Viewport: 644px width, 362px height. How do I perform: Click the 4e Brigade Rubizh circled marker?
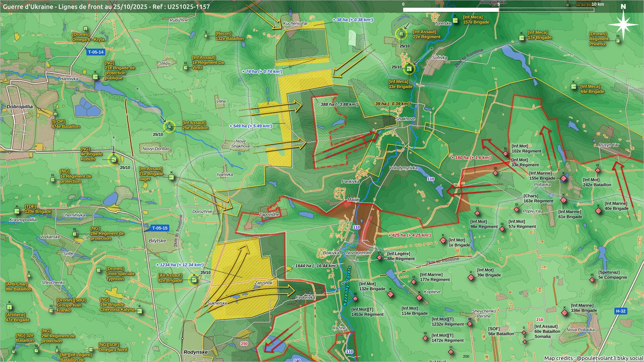click(114, 160)
